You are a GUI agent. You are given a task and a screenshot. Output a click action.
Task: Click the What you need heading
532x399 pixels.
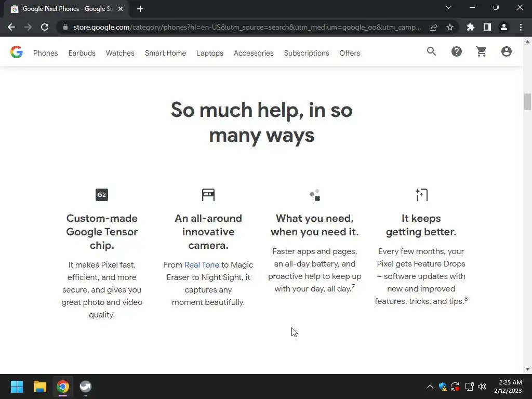315,225
